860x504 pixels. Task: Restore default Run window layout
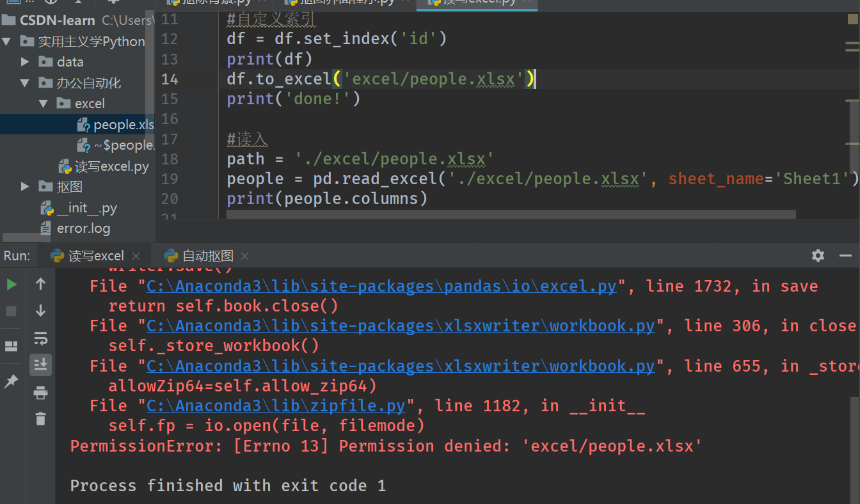10,345
